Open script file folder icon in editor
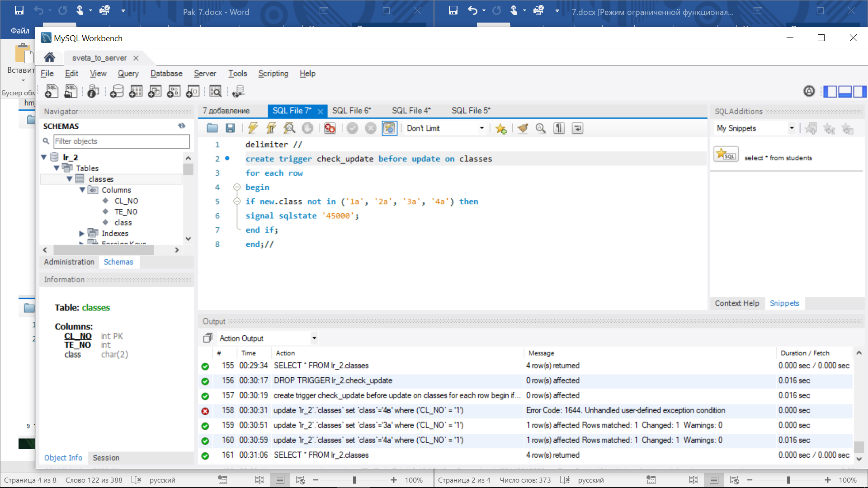Image resolution: width=868 pixels, height=488 pixels. coord(212,128)
